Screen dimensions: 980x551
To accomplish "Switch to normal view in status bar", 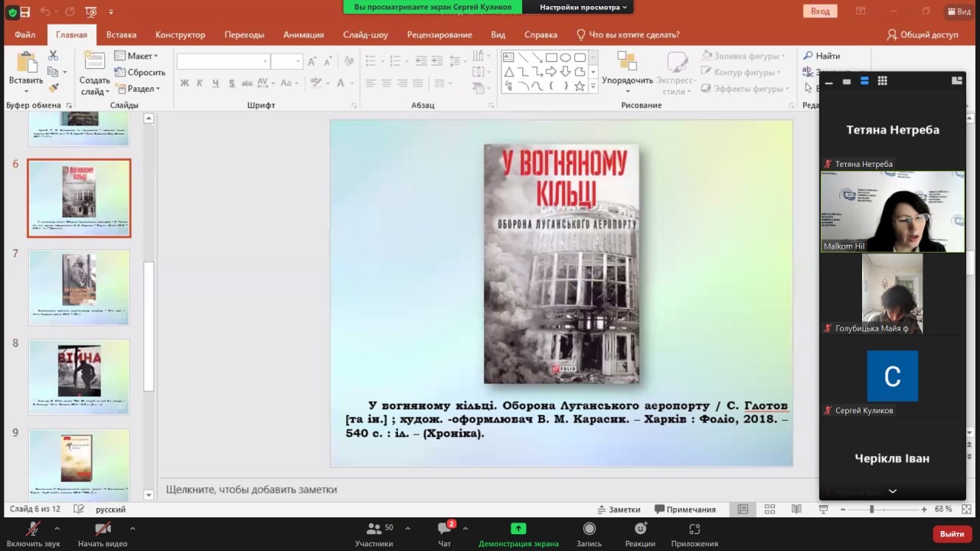I will coord(743,509).
